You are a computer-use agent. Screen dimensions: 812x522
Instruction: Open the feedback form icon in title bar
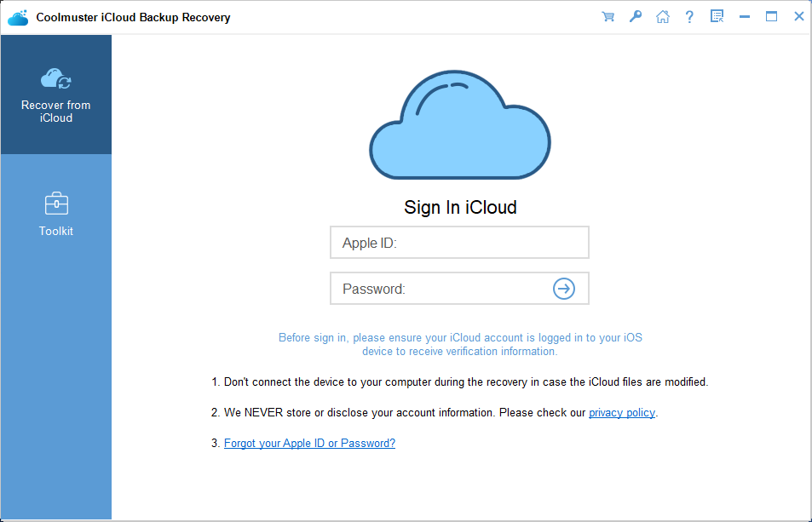click(x=717, y=16)
